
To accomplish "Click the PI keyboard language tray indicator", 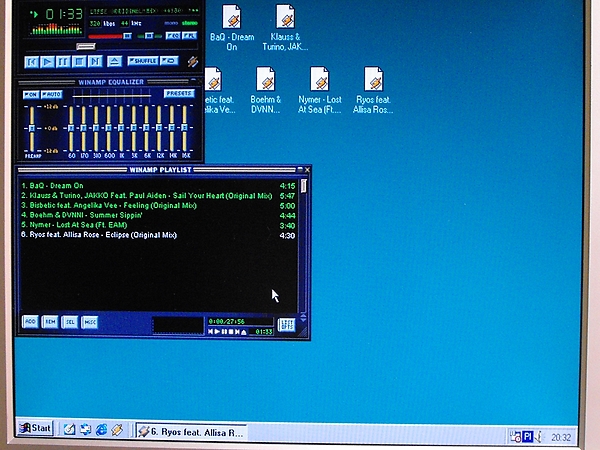I will click(x=528, y=436).
